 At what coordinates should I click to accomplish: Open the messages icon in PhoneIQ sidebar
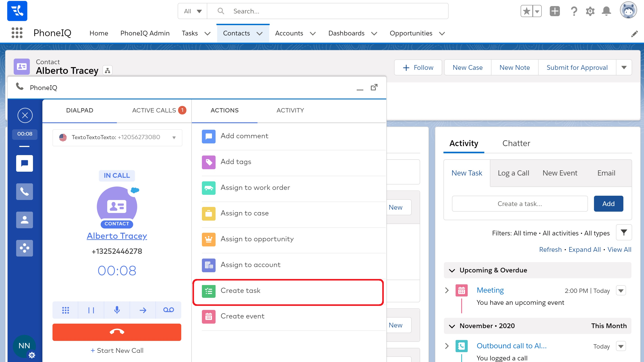(24, 163)
